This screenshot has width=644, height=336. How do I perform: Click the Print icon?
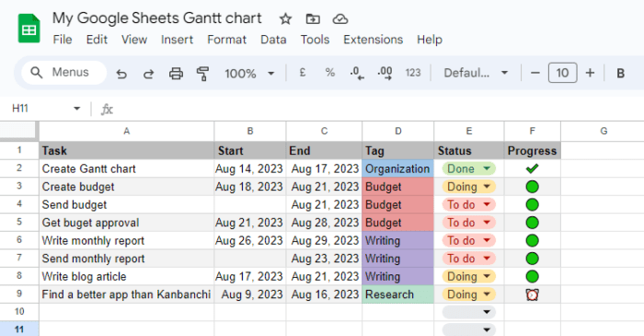(176, 74)
